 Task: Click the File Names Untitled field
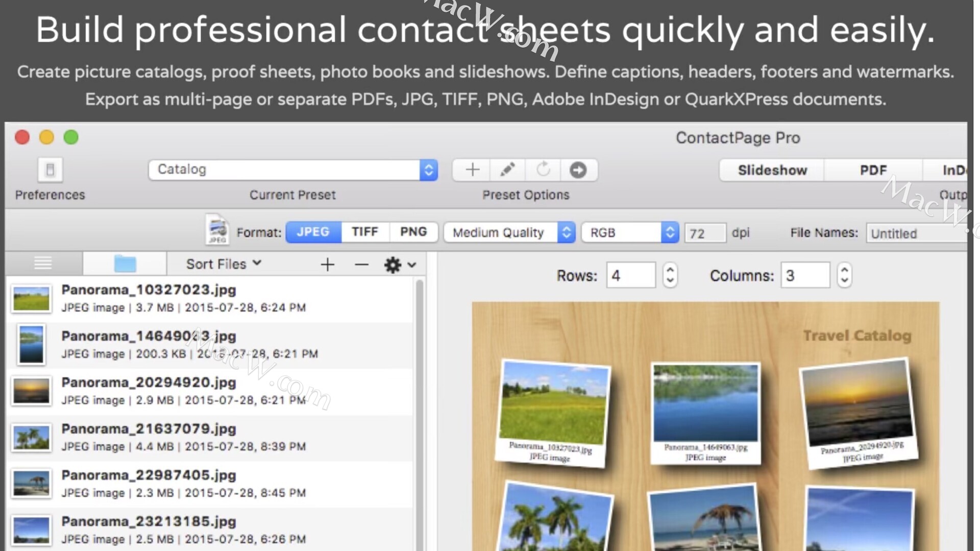[x=917, y=233]
